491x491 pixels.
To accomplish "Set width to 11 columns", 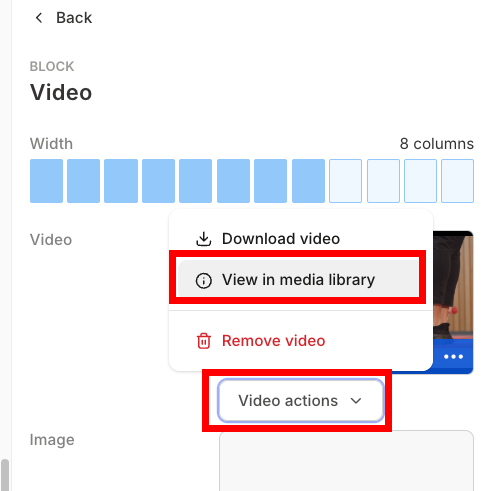I will tap(421, 181).
